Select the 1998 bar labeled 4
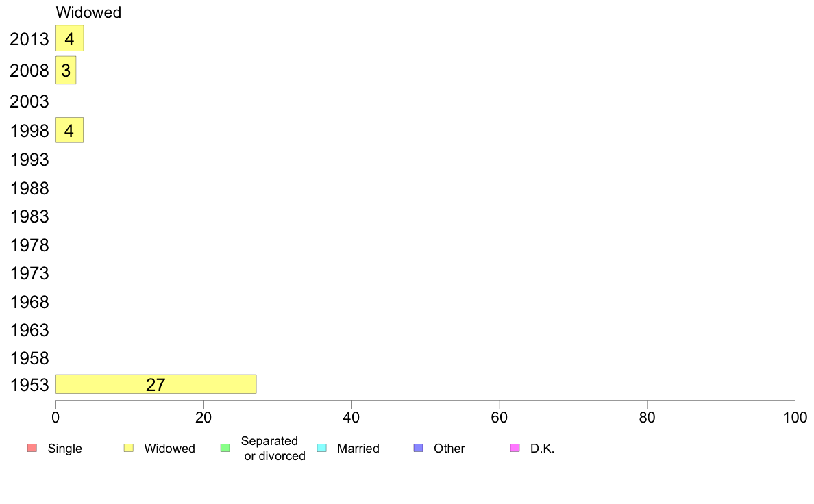The height and width of the screenshot is (504, 814). pos(69,130)
